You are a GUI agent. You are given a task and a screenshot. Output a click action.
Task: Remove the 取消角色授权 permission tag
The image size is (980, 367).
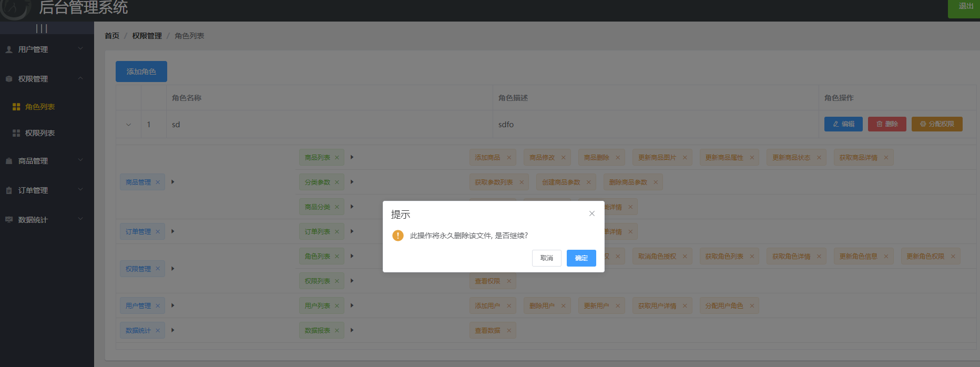tap(685, 257)
